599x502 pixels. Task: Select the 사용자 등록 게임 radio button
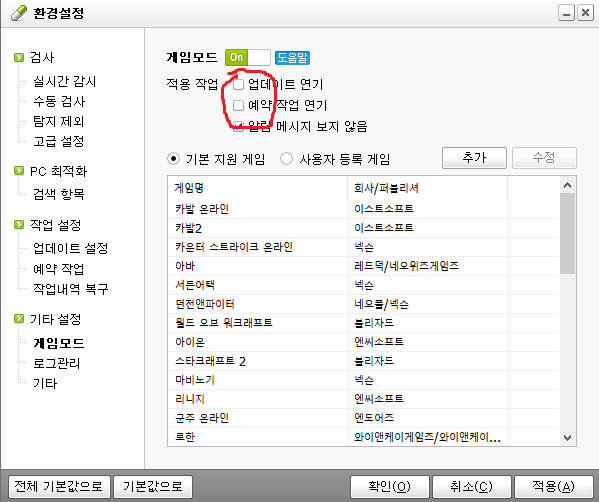(287, 159)
